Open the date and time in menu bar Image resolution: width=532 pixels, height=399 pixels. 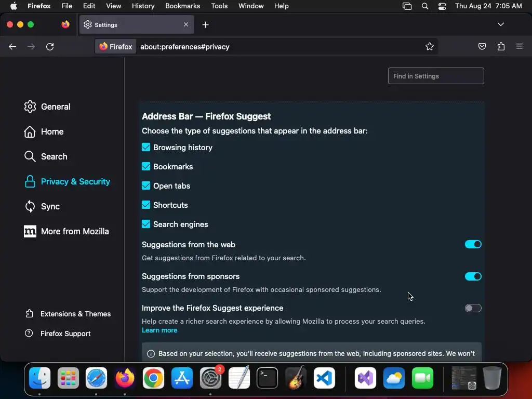tap(488, 6)
